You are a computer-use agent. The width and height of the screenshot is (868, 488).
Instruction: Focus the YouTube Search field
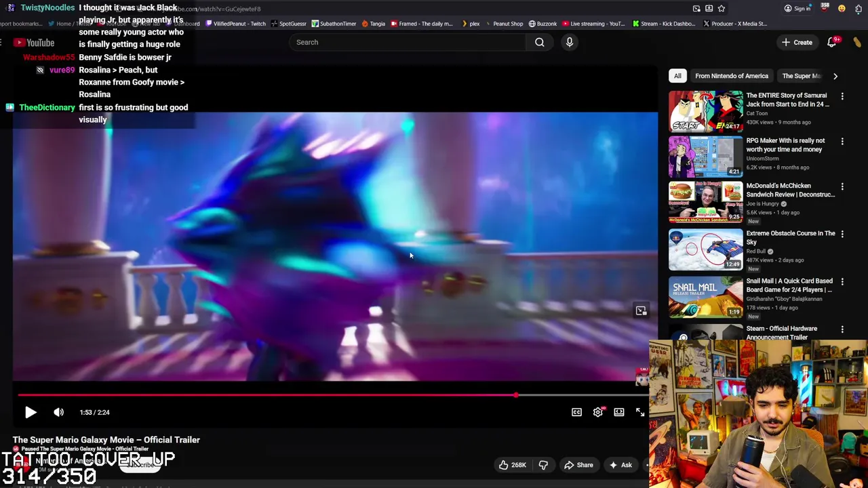point(407,42)
